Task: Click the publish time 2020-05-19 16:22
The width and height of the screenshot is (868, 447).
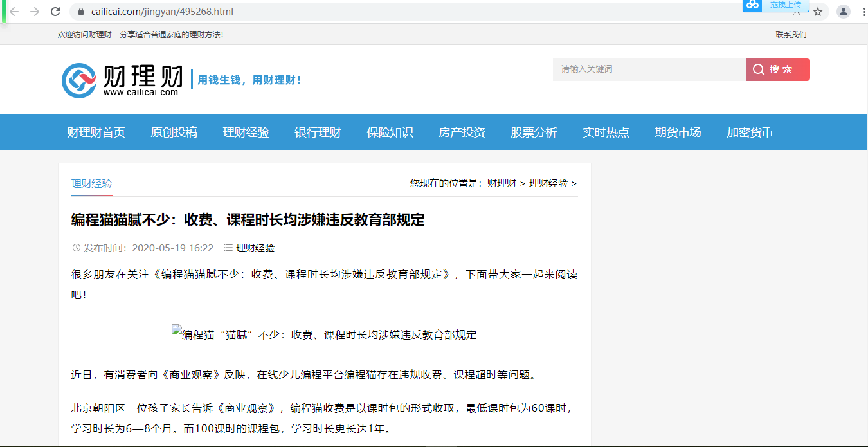Action: [172, 248]
